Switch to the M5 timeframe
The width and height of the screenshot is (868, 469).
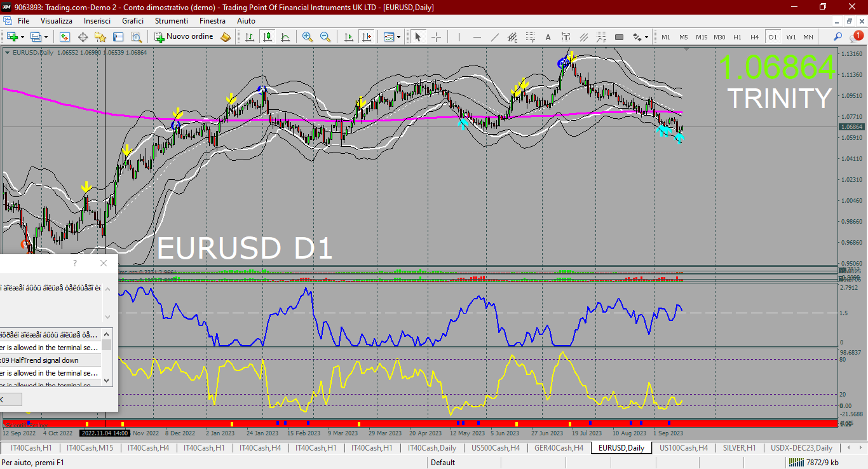pos(683,37)
